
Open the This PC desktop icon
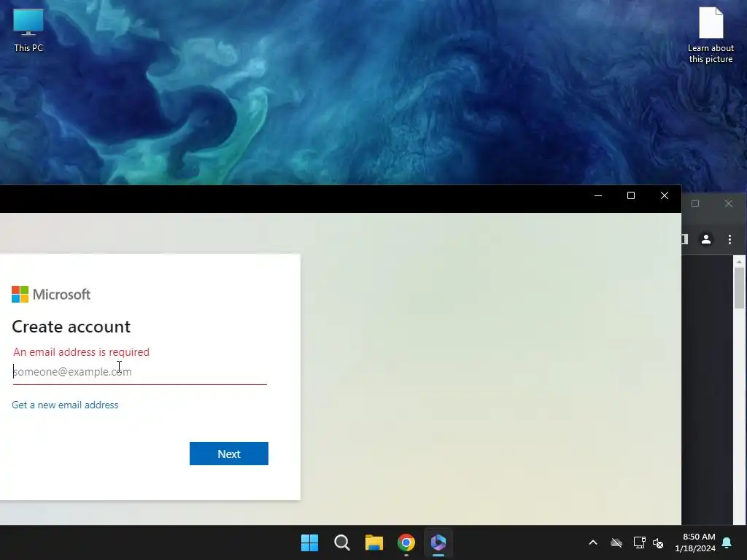[28, 30]
